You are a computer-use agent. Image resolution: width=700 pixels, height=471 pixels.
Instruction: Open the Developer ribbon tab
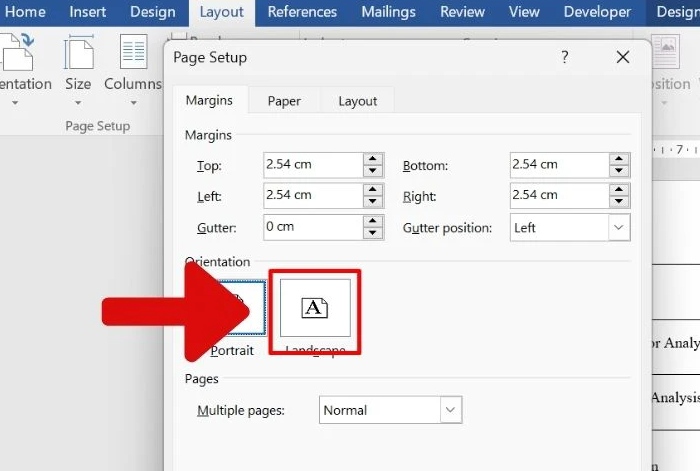pyautogui.click(x=597, y=12)
